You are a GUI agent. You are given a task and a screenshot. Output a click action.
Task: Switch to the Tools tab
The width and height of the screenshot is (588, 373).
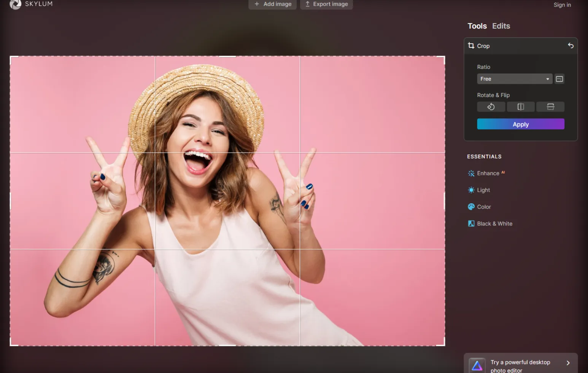pyautogui.click(x=477, y=26)
